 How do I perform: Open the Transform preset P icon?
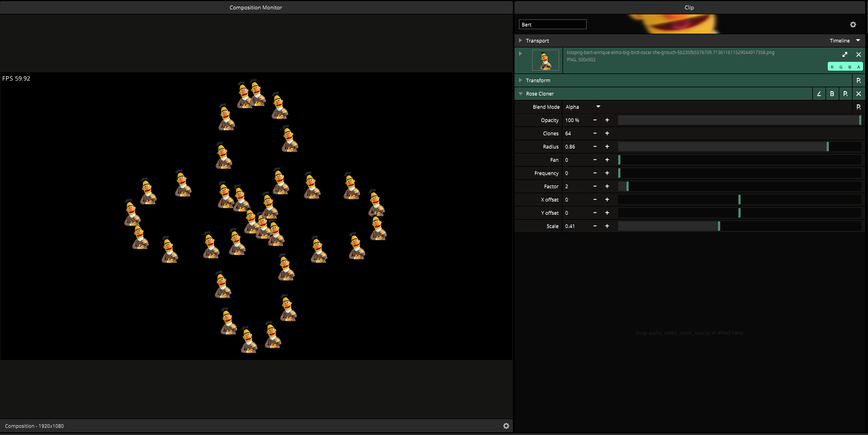coord(858,81)
